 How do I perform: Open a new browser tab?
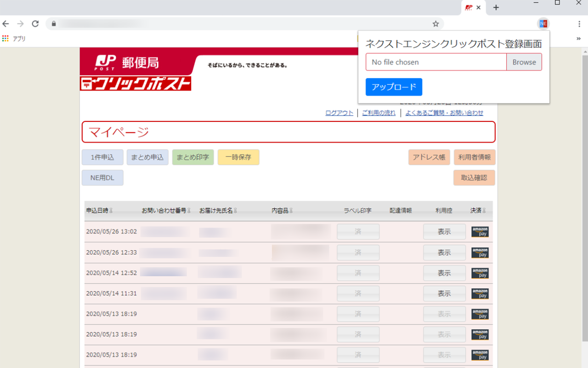pos(496,8)
